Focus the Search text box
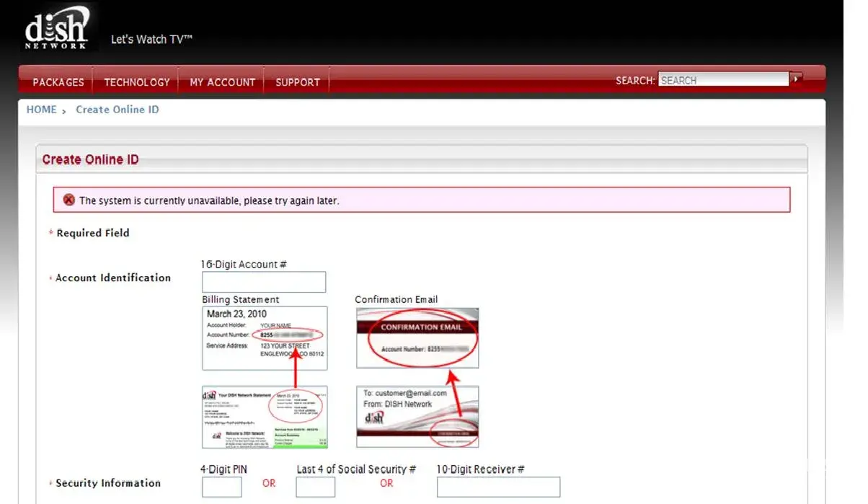Viewport: 868px width, 504px height. pos(722,80)
